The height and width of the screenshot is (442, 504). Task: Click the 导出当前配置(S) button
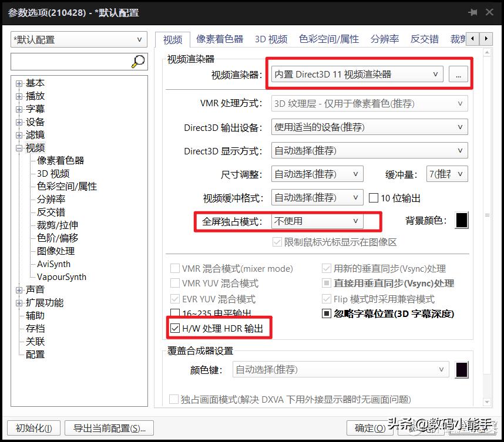click(x=109, y=428)
